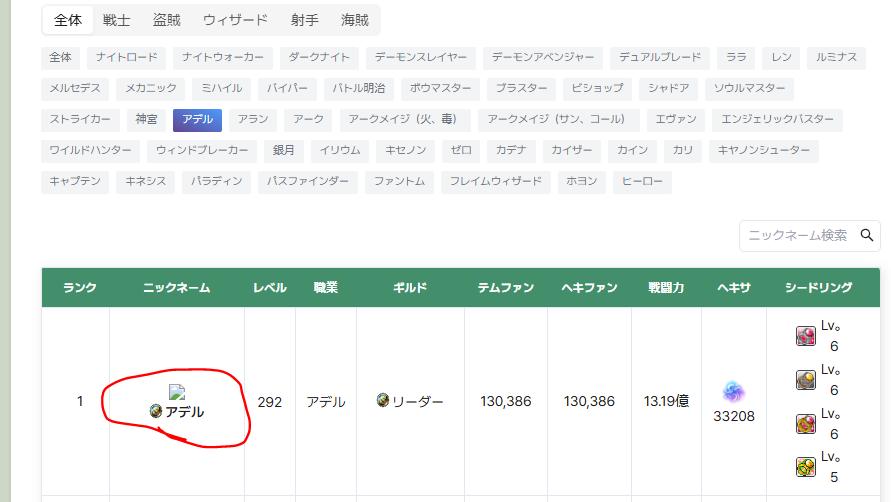Image resolution: width=891 pixels, height=502 pixels.
Task: Select the ミハイル filter
Action: pos(222,89)
